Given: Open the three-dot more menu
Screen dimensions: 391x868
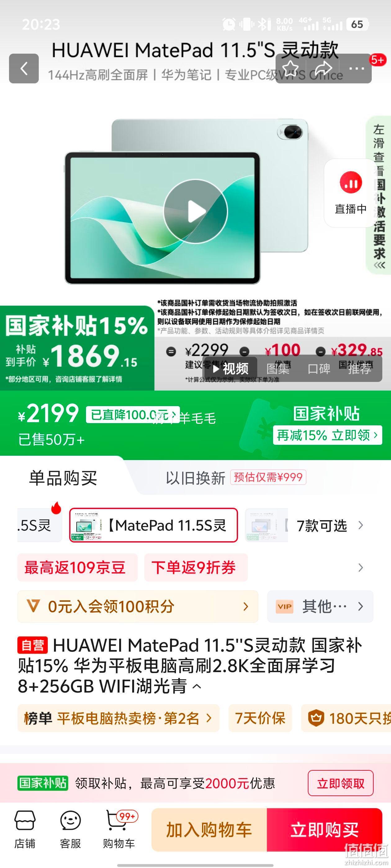Looking at the screenshot, I should coord(357,69).
